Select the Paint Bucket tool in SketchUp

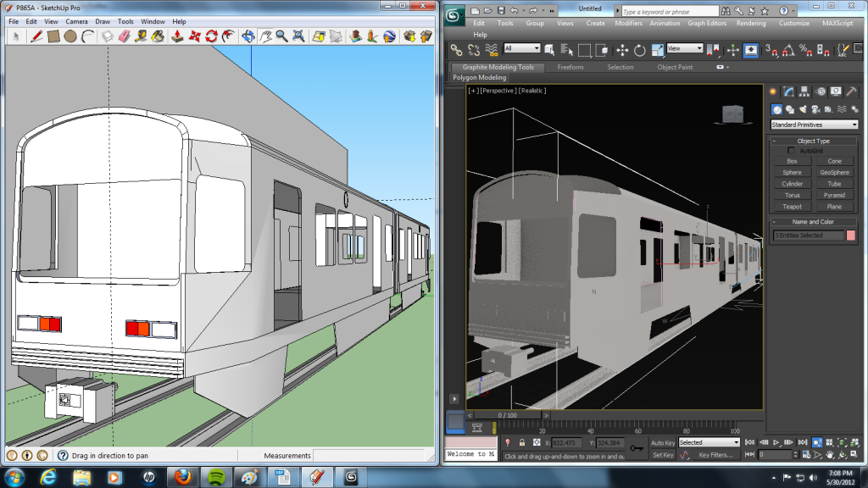[158, 36]
